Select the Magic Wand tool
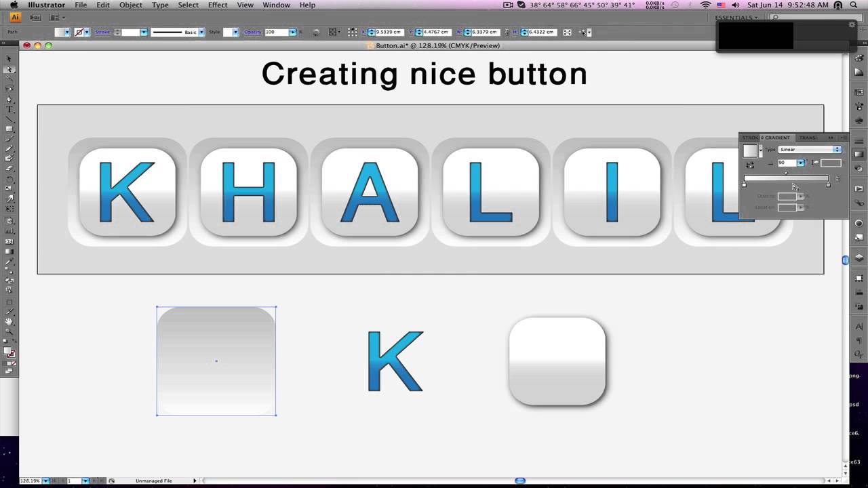The height and width of the screenshot is (488, 868). tap(9, 79)
